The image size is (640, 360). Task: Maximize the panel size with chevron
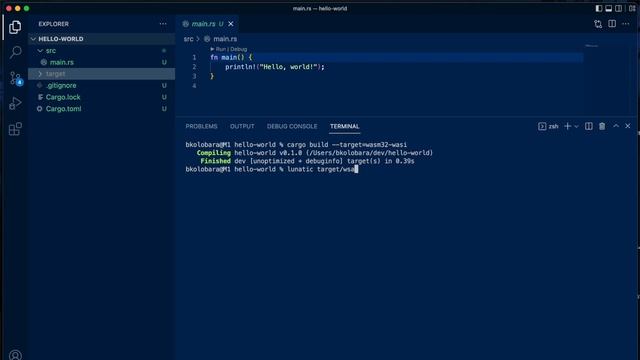(616, 126)
